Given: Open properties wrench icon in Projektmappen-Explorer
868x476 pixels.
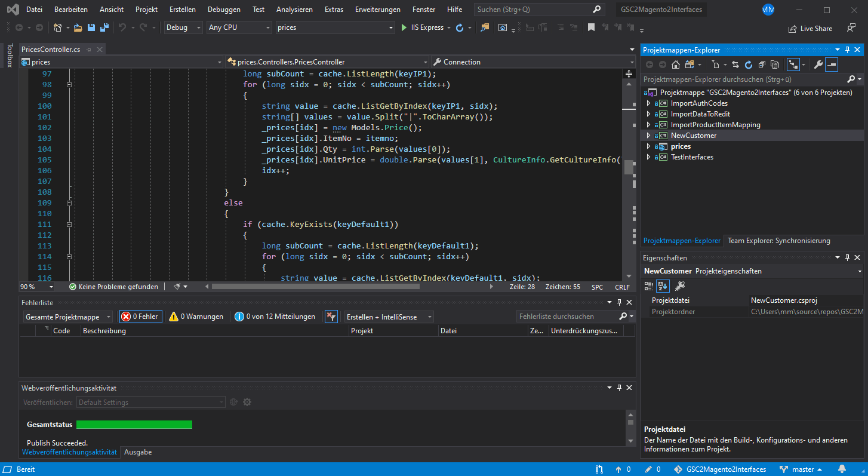Looking at the screenshot, I should coord(818,65).
